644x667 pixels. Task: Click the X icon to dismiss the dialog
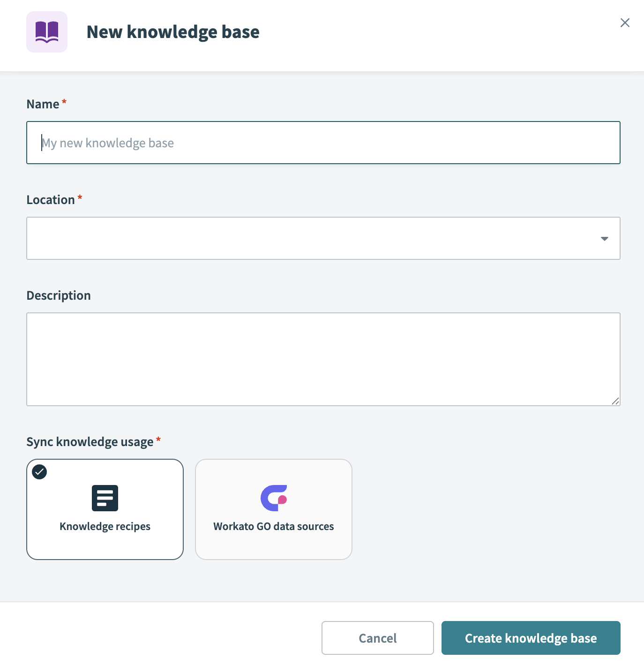point(625,23)
